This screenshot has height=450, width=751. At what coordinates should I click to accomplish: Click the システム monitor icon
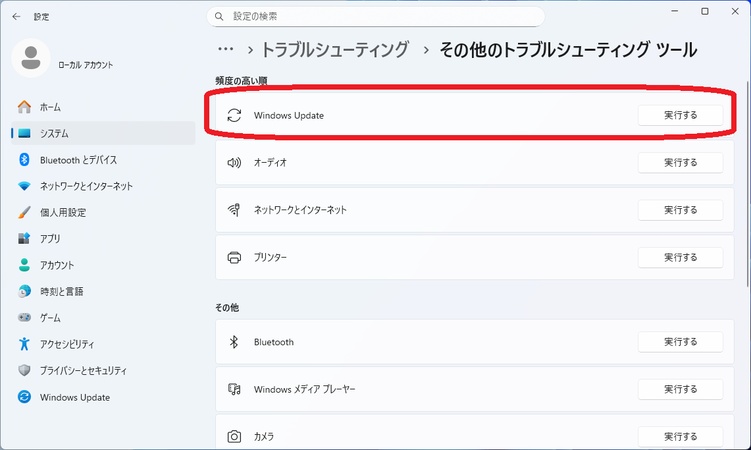[24, 133]
